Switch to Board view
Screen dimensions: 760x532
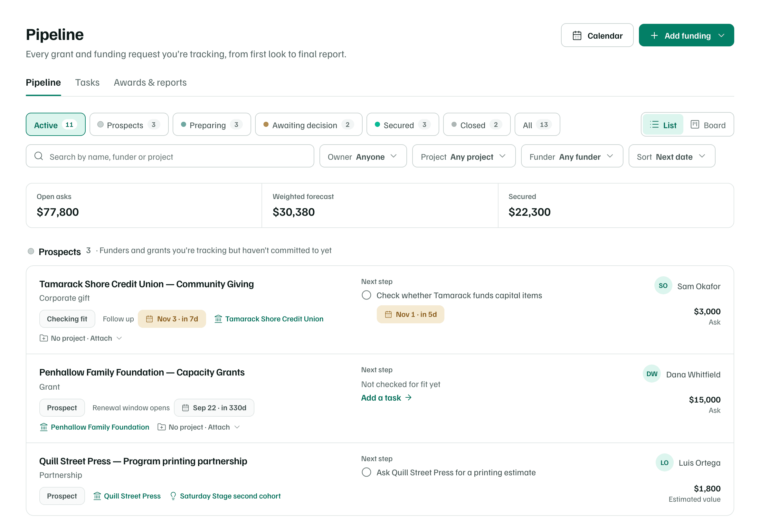(708, 125)
